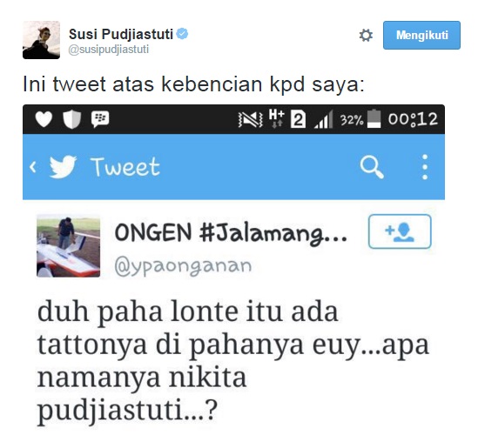Viewport: 485px width, 448px height.
Task: Click the ONGEN #Jalamang display name
Action: (x=231, y=233)
